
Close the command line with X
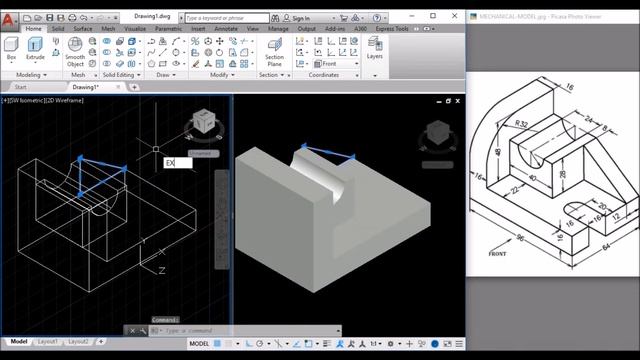(132, 331)
